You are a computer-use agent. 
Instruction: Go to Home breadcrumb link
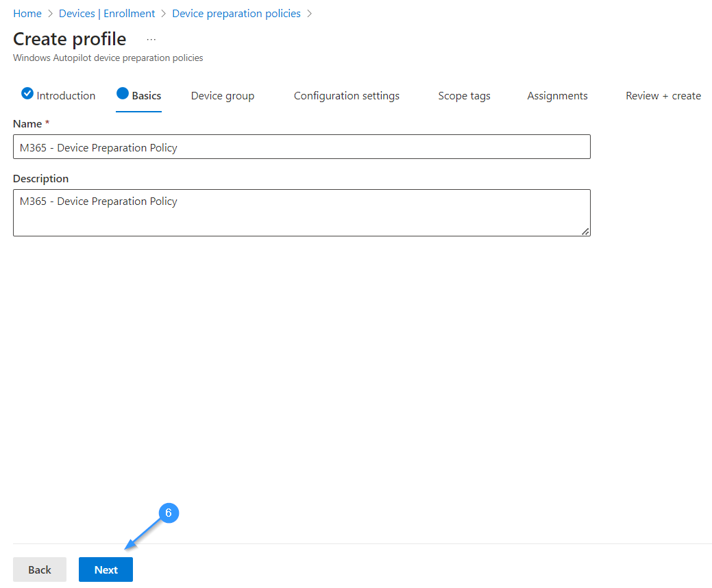27,14
